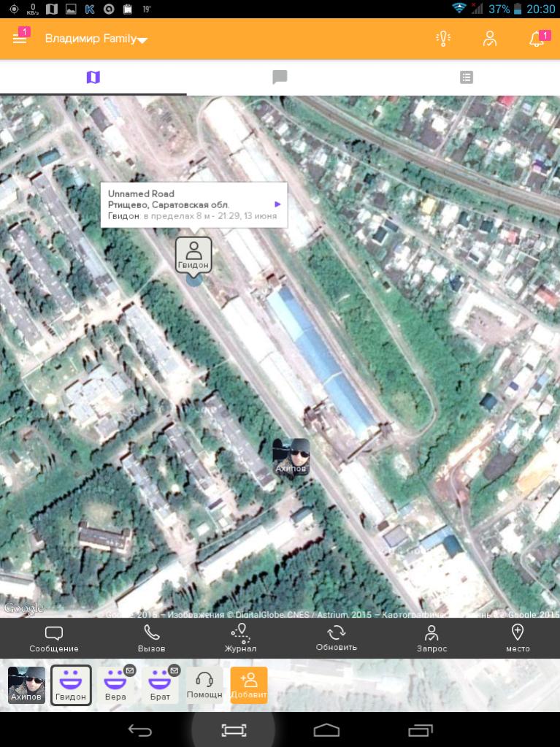
Task: Open the profile person icon in header
Action: [x=489, y=39]
